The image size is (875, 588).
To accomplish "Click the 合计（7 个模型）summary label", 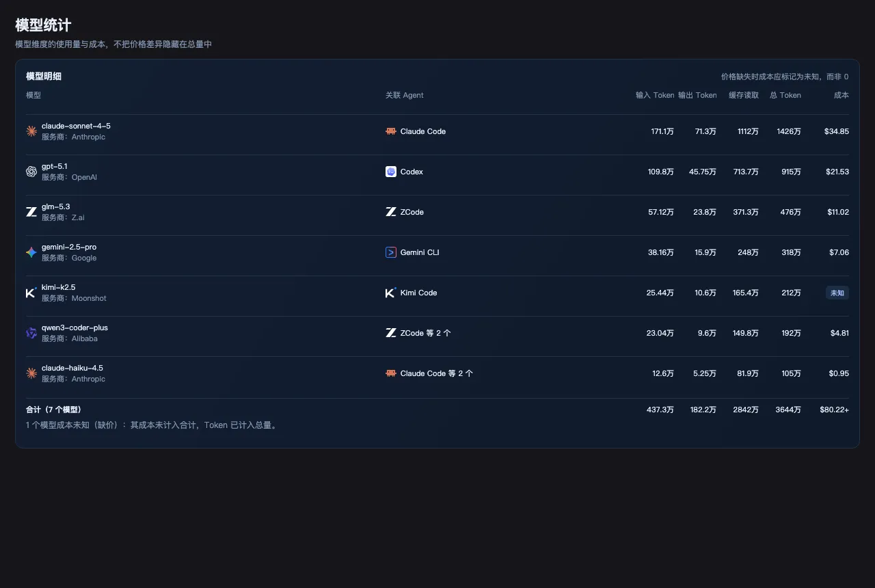I will click(55, 410).
